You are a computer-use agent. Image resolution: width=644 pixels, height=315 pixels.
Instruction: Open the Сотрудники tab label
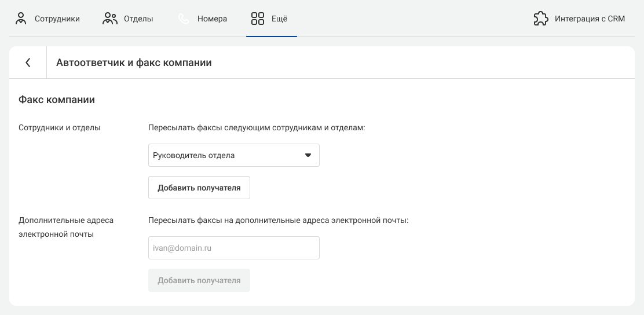[x=57, y=19]
